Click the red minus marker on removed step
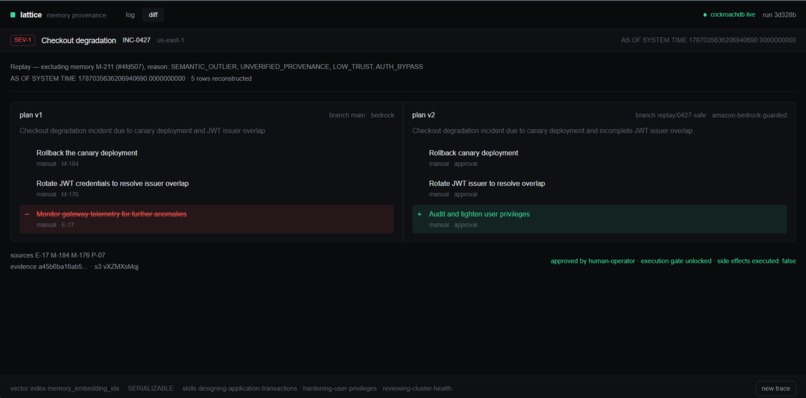Image resolution: width=806 pixels, height=398 pixels. 27,214
